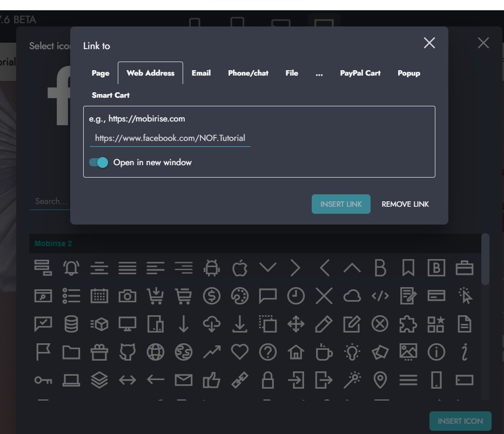This screenshot has height=434, width=504.
Task: Select the padlock icon
Action: [x=268, y=381]
